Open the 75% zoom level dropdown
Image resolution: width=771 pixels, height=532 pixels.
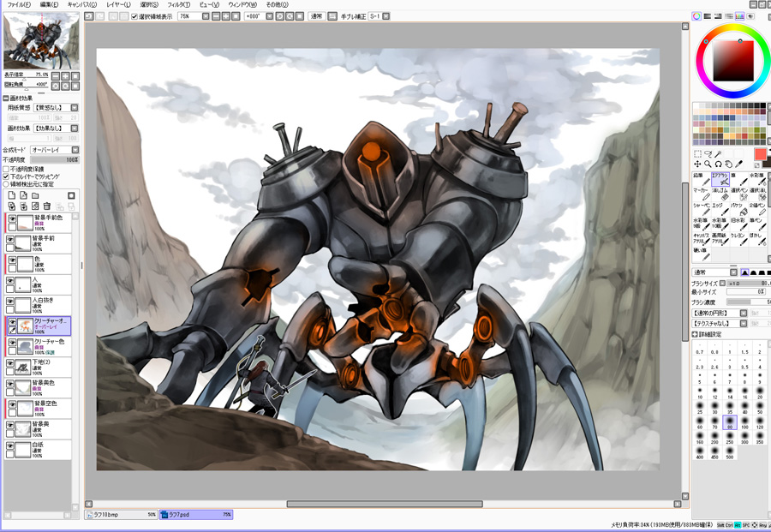click(x=206, y=16)
